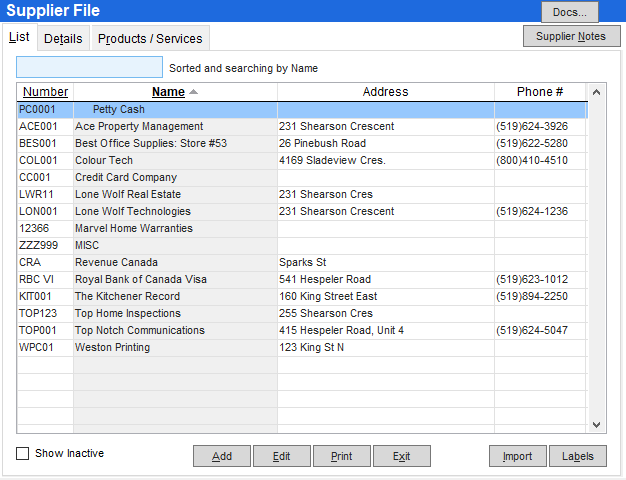Sort by the Number column header
Image resolution: width=626 pixels, height=480 pixels.
(x=45, y=92)
